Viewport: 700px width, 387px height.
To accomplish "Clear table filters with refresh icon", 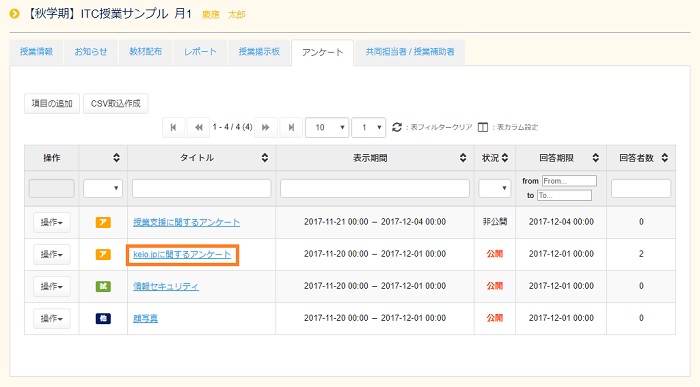I will tap(396, 127).
